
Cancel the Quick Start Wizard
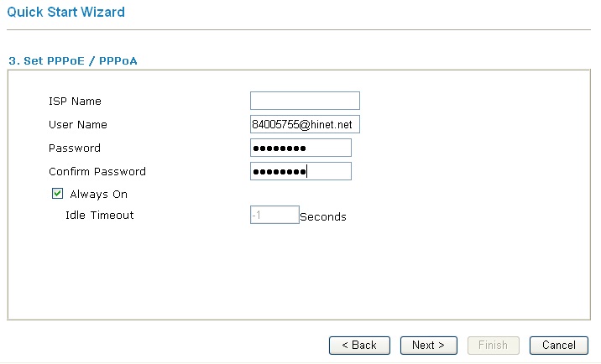point(559,345)
